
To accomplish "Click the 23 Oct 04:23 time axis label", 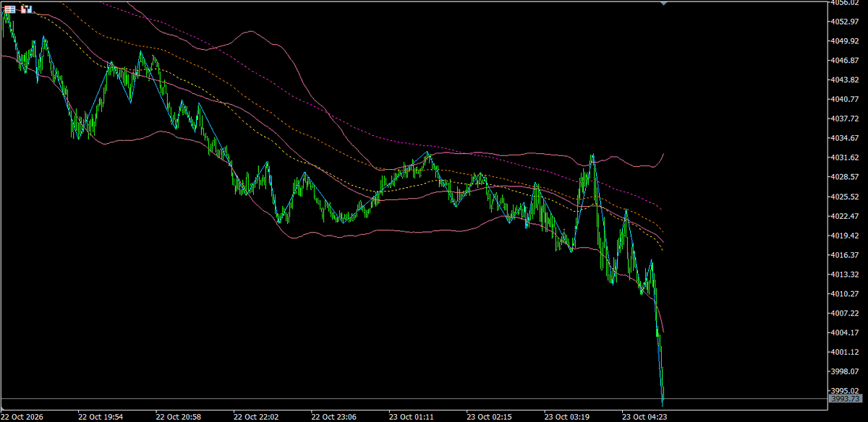I will tap(643, 416).
